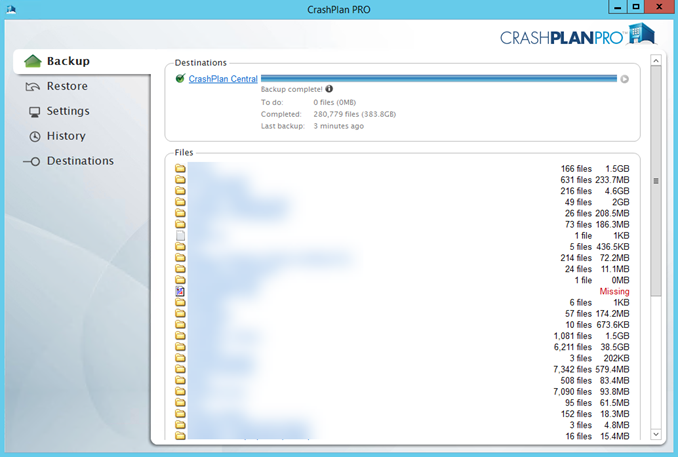Select folder icon with 508 files 83.4MB
Viewport: 678px width, 457px height.
(180, 380)
